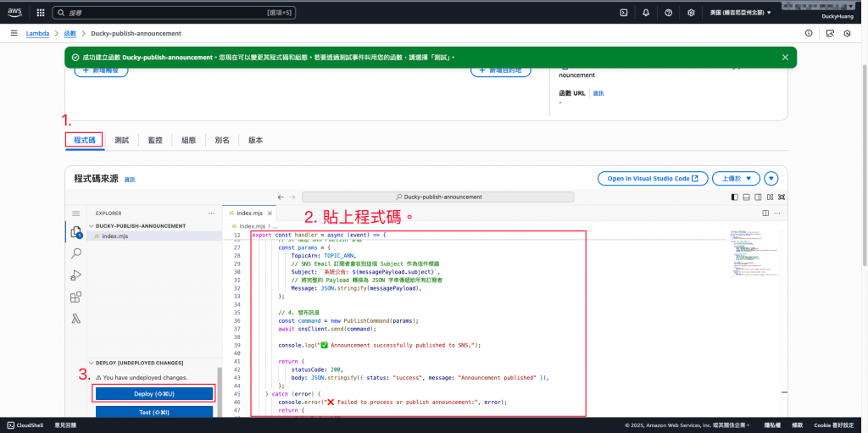Screen dimensions: 868x433
Task: Open the help question mark menu
Action: (x=668, y=12)
